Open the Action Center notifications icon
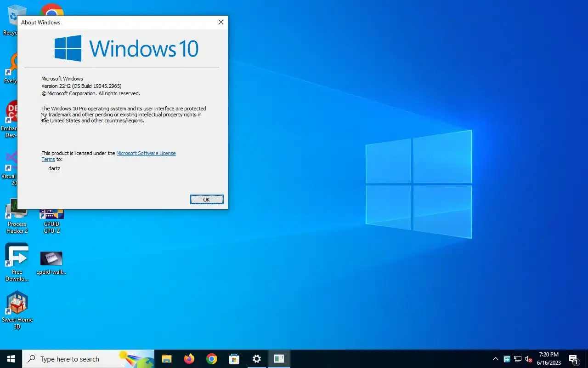Image resolution: width=588 pixels, height=368 pixels. 573,359
